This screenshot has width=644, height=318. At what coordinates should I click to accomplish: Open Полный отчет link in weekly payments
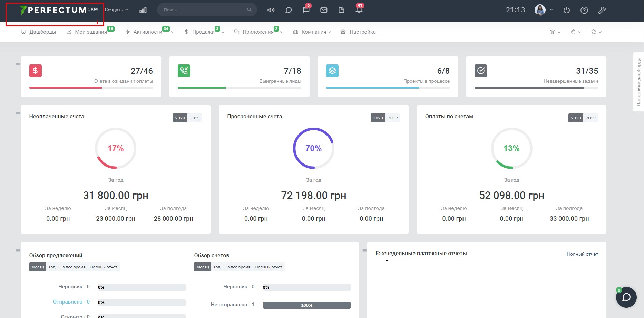click(582, 254)
